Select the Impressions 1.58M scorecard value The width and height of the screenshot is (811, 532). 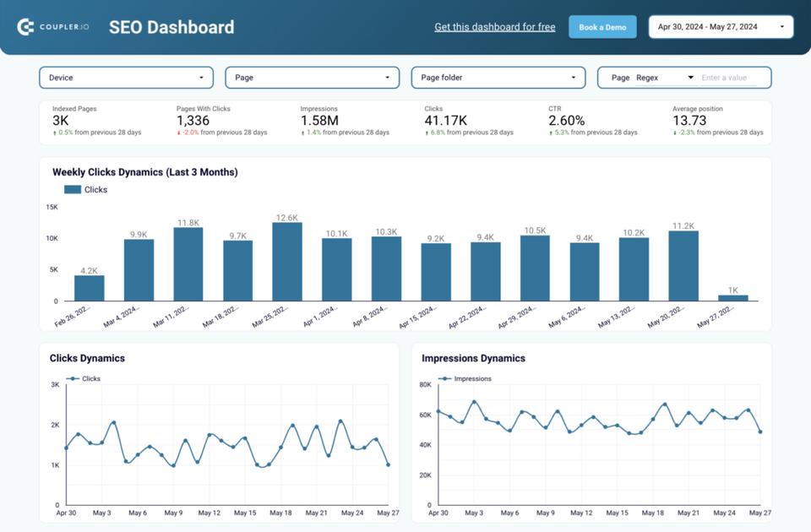point(319,121)
